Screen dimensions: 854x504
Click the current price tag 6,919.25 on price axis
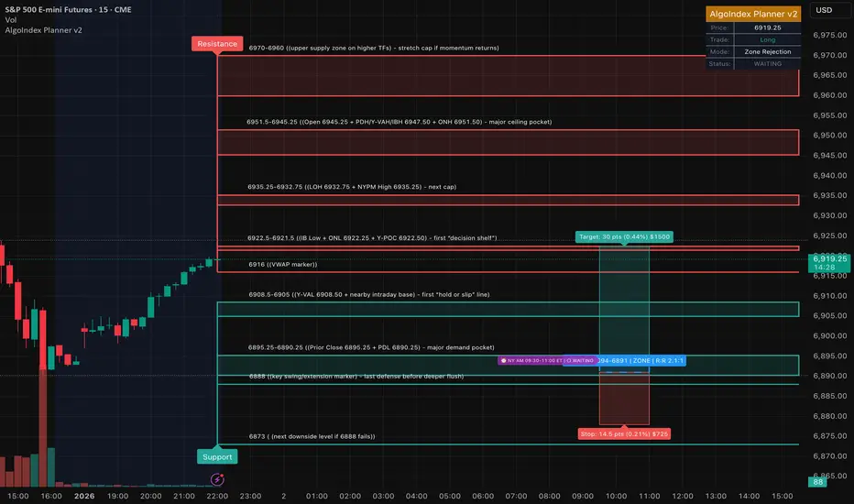pyautogui.click(x=829, y=263)
